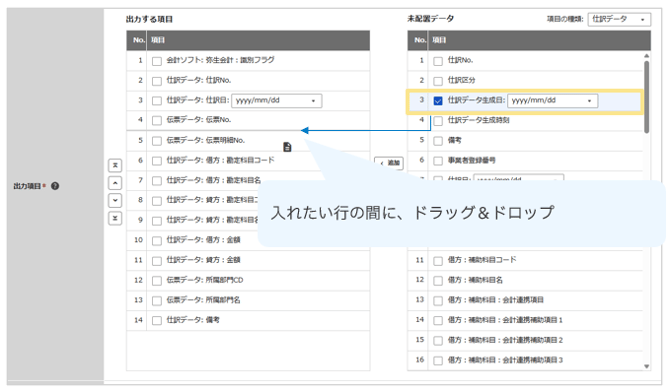
Task: Check 事業者登録番号 checkbox
Action: [438, 161]
